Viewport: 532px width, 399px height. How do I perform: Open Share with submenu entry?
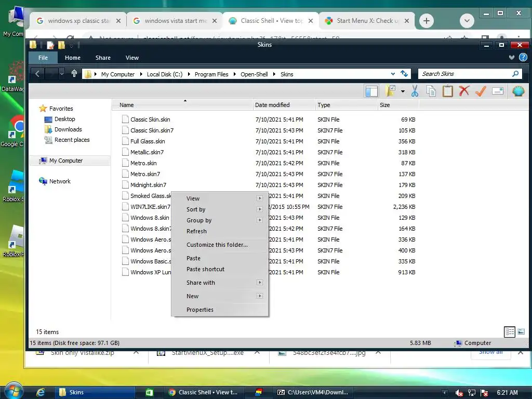click(220, 283)
